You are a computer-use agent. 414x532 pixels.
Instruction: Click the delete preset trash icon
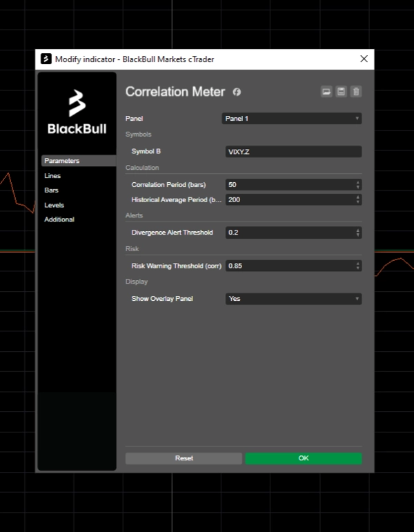(x=356, y=92)
